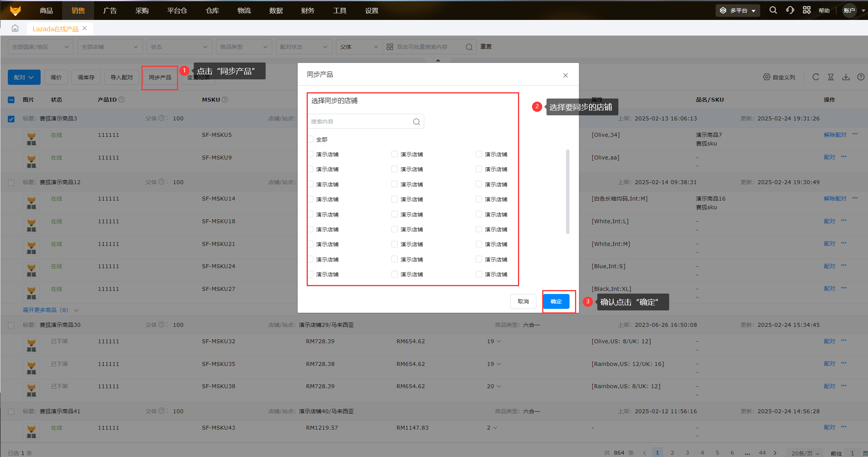This screenshot has width=868, height=457.
Task: Click the hourglass task progress icon
Action: 831,77
